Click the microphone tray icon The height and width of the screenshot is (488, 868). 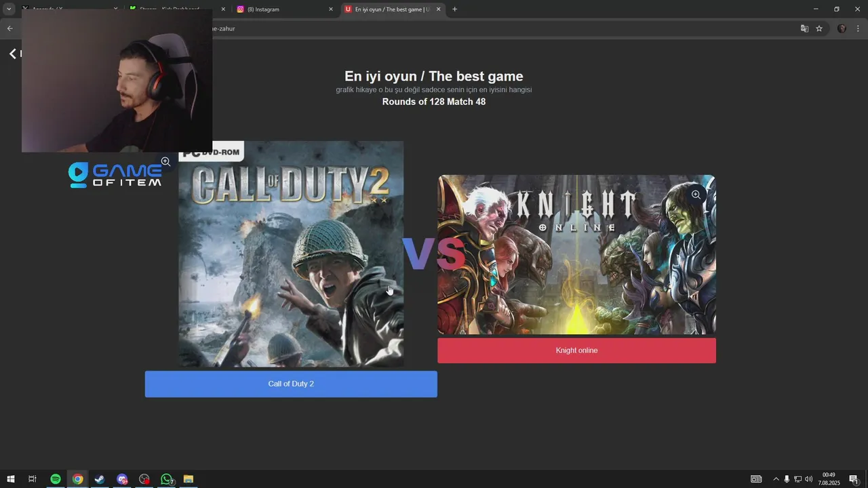(x=787, y=479)
